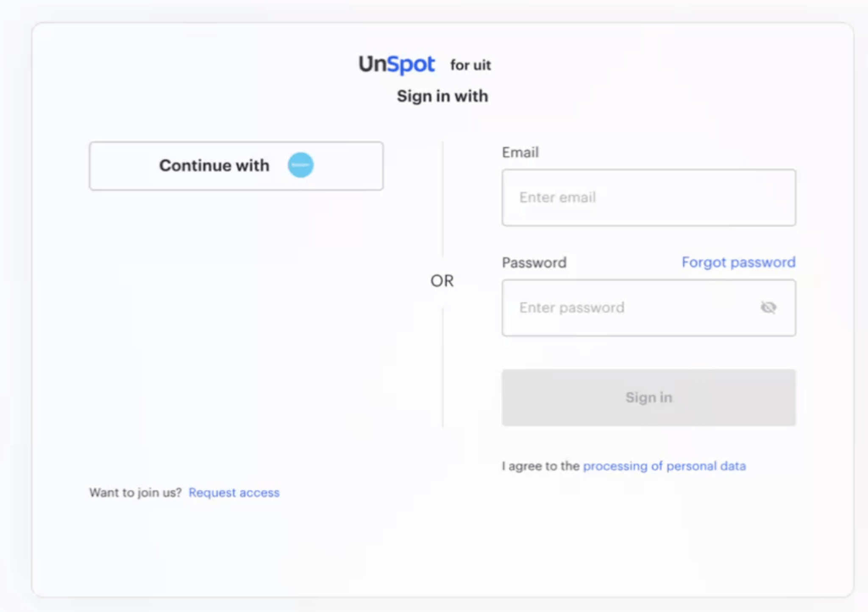Click the 'for uit' text
Viewport: 868px width, 612px height.
coord(470,65)
